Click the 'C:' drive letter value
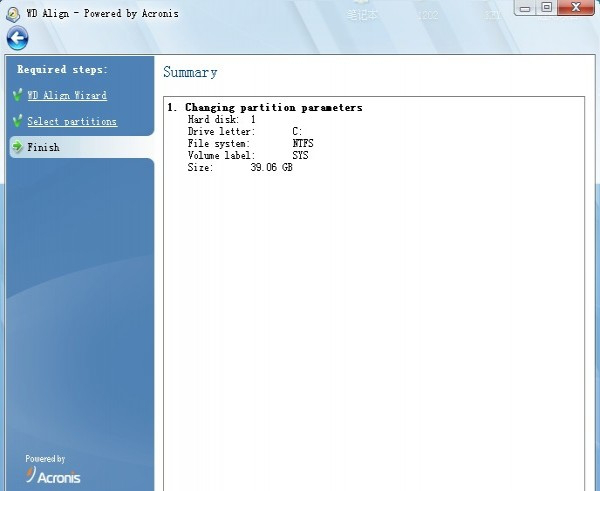 [x=297, y=131]
